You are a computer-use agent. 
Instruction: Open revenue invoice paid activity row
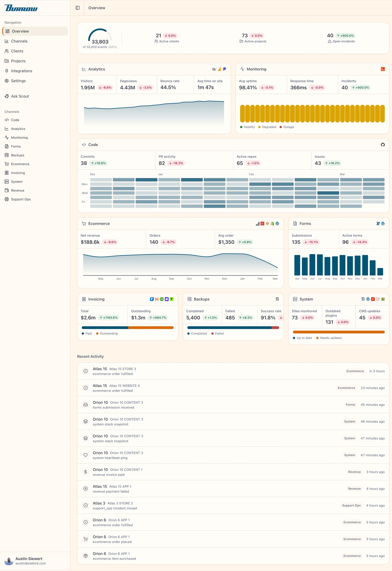point(233,472)
